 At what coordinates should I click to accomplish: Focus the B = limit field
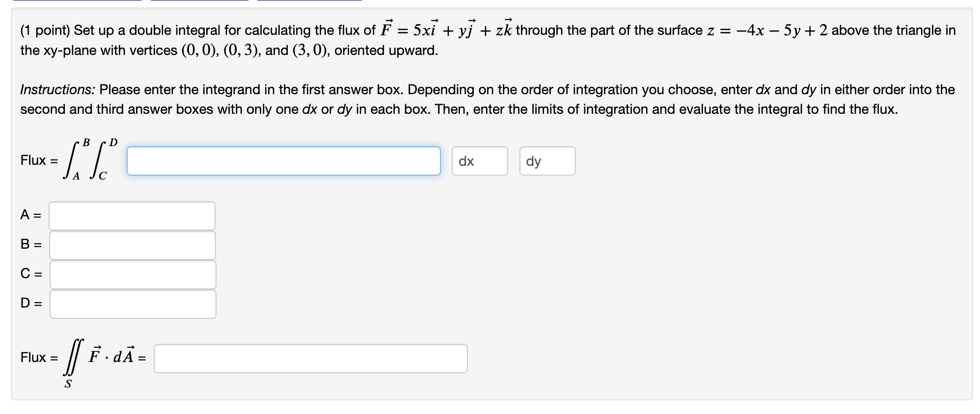pos(133,245)
